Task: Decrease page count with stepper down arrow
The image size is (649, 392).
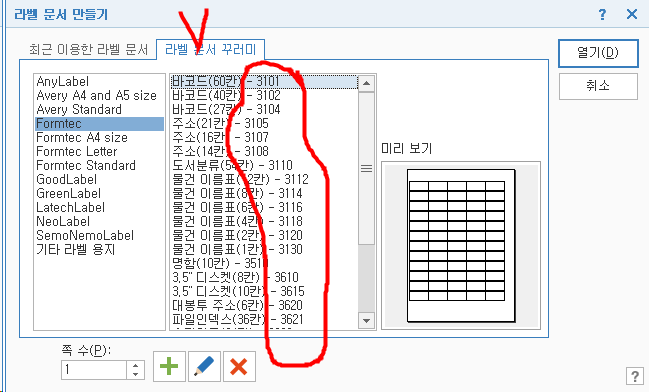Action: pyautogui.click(x=135, y=374)
